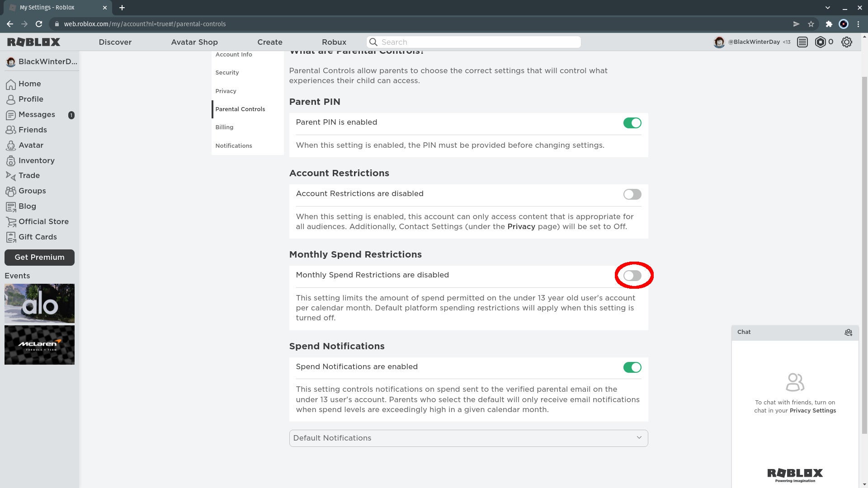Click the share page arrow icon
This screenshot has height=488, width=868.
(x=796, y=24)
